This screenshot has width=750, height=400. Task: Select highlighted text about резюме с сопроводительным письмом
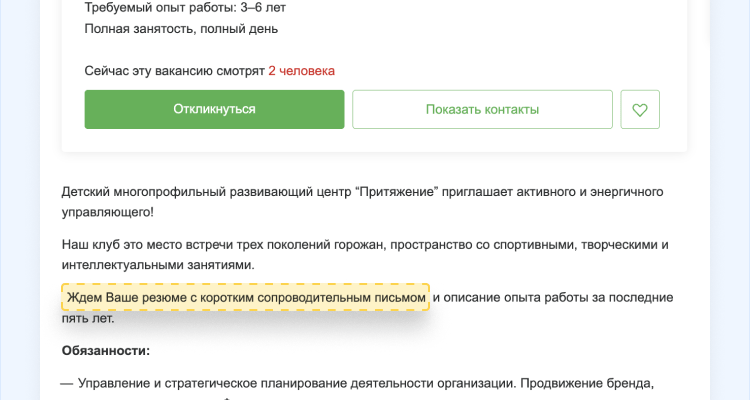coord(246,298)
